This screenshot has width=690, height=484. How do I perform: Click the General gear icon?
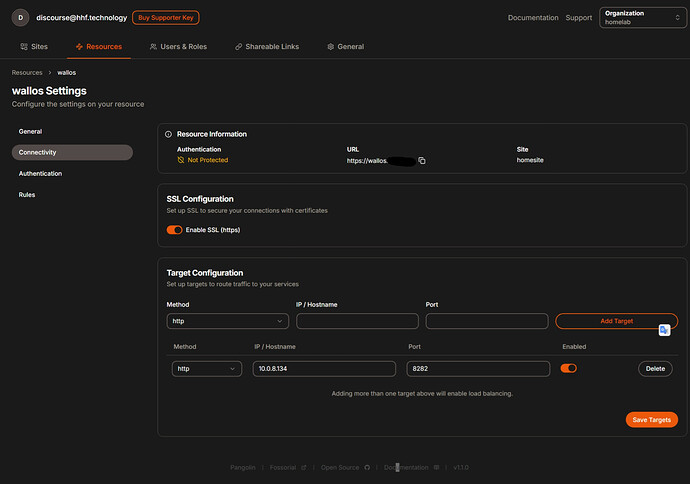pos(330,47)
